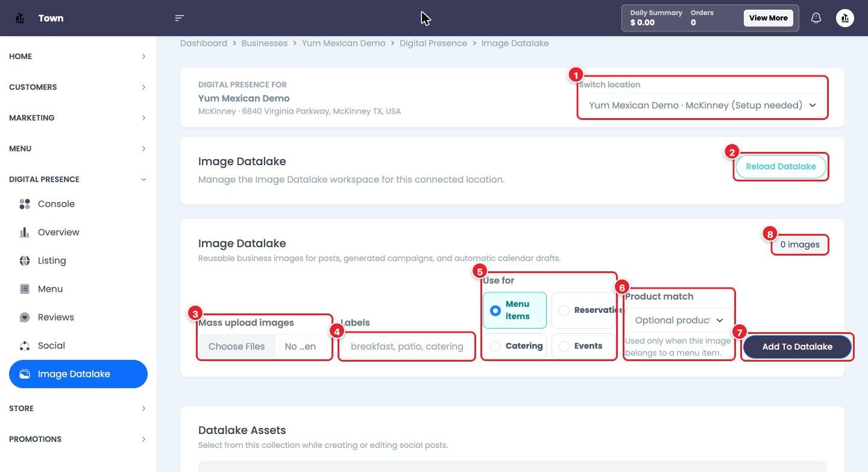Click the View More button
This screenshot has height=472, width=868.
click(x=768, y=18)
